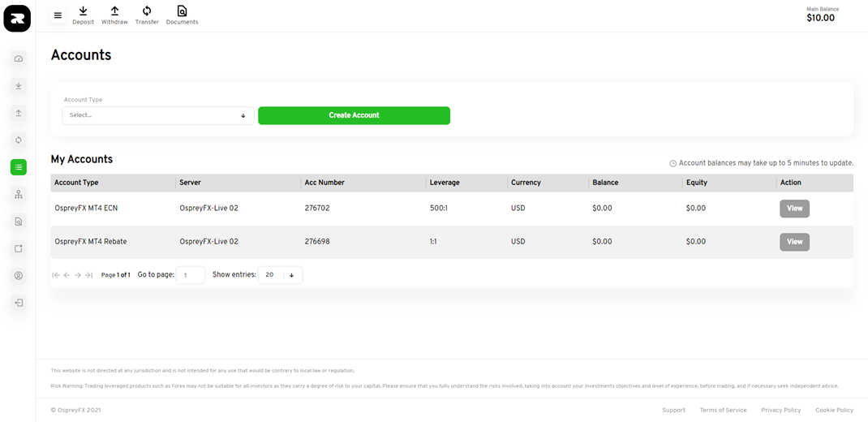Image resolution: width=868 pixels, height=422 pixels.
Task: Select the green accounts list sidebar icon
Action: pos(19,167)
